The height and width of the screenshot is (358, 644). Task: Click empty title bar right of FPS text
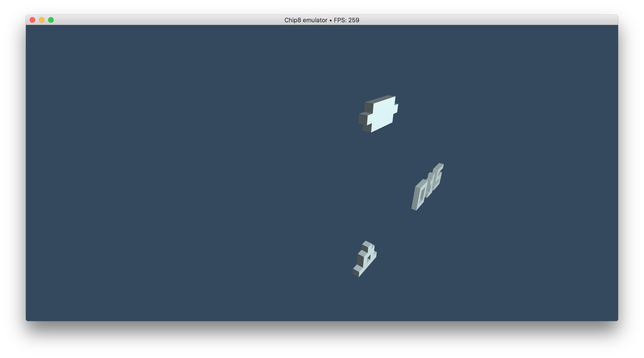[475, 20]
